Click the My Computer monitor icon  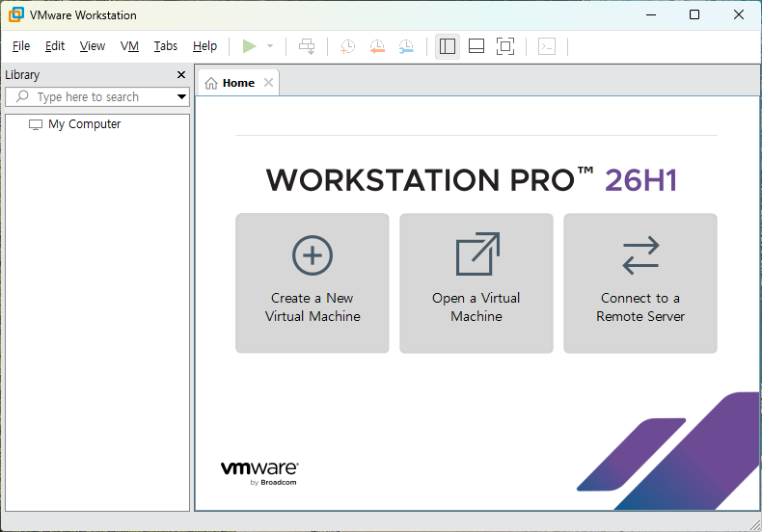click(36, 124)
